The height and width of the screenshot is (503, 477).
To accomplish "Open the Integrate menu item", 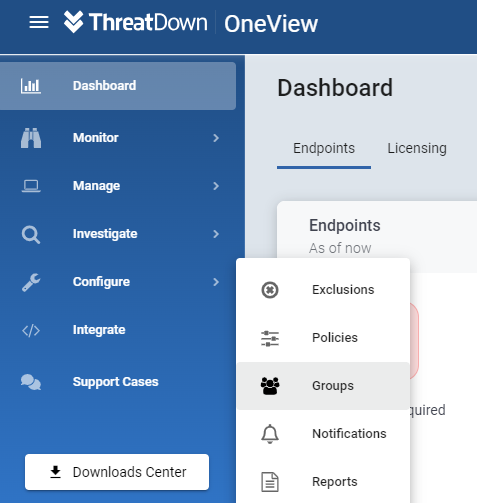I will 118,330.
